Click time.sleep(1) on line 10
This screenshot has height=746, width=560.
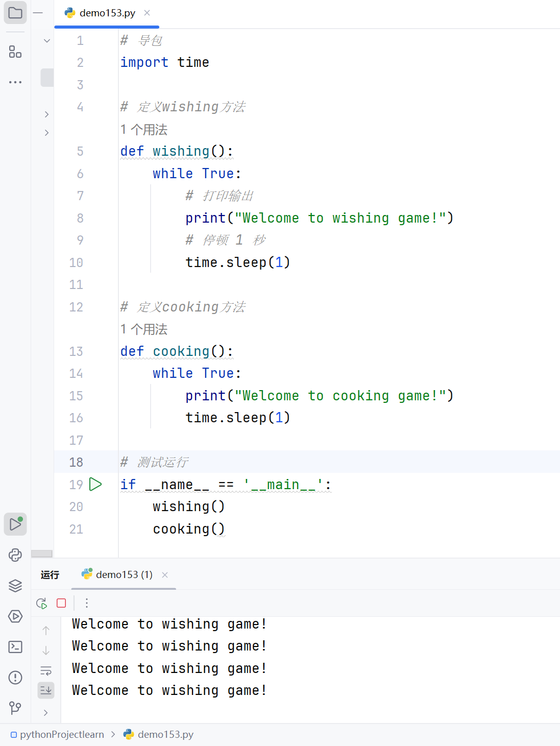coord(238,262)
